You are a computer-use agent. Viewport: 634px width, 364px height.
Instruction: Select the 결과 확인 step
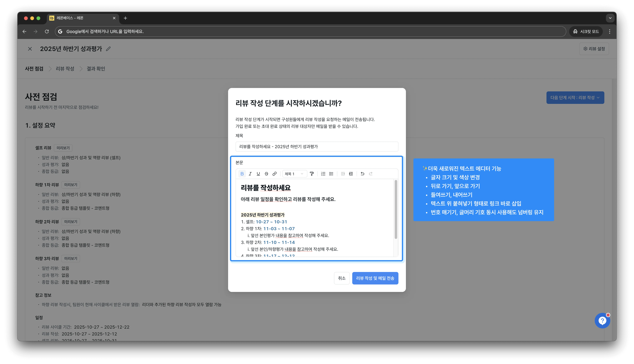point(96,69)
